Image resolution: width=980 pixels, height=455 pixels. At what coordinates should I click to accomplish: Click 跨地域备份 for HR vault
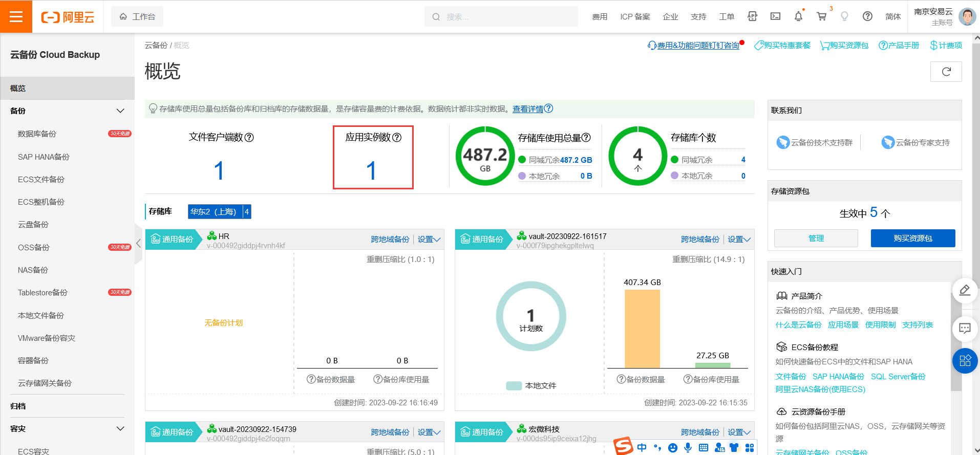pyautogui.click(x=390, y=239)
